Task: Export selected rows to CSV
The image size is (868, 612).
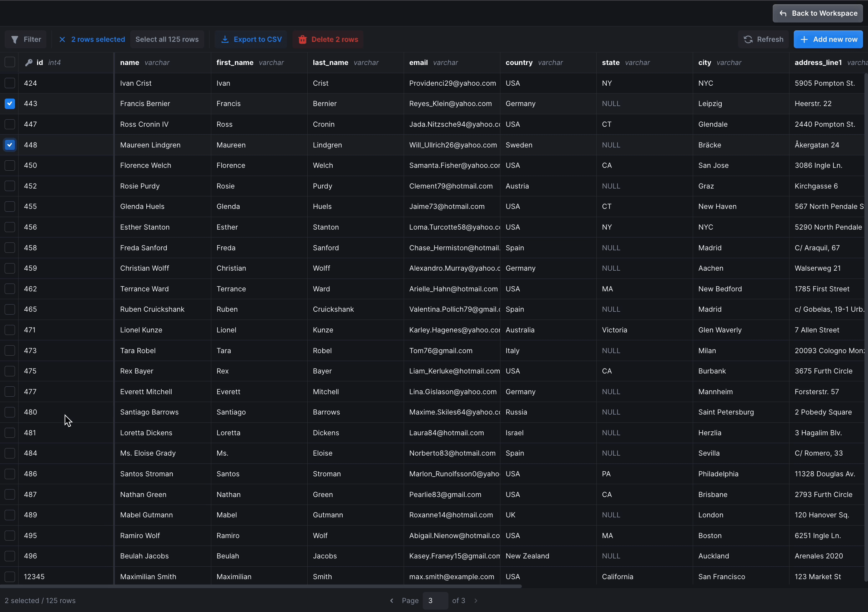Action: click(x=251, y=39)
